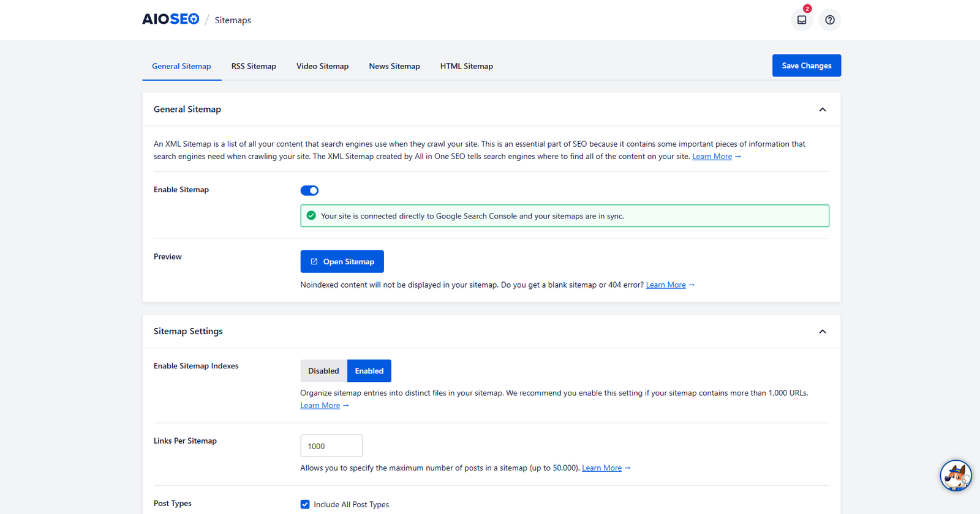Follow Learn More link about XML Sitemap
This screenshot has width=980, height=514.
point(712,157)
